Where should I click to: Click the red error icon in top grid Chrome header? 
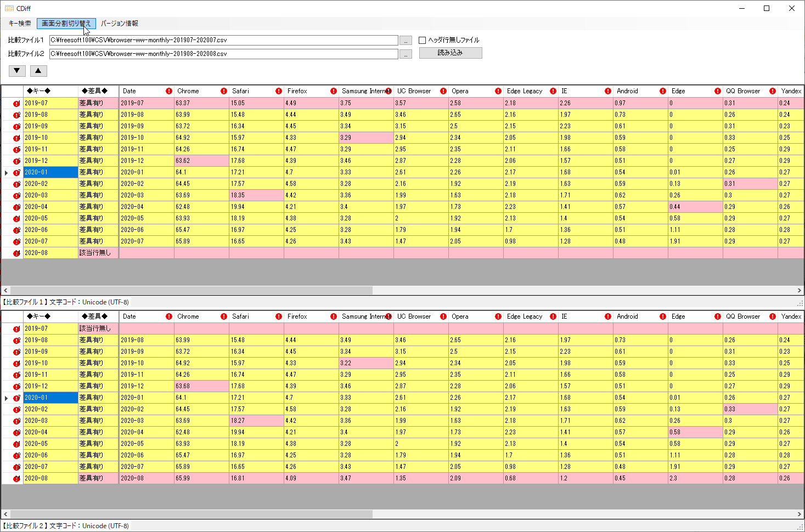coord(224,91)
